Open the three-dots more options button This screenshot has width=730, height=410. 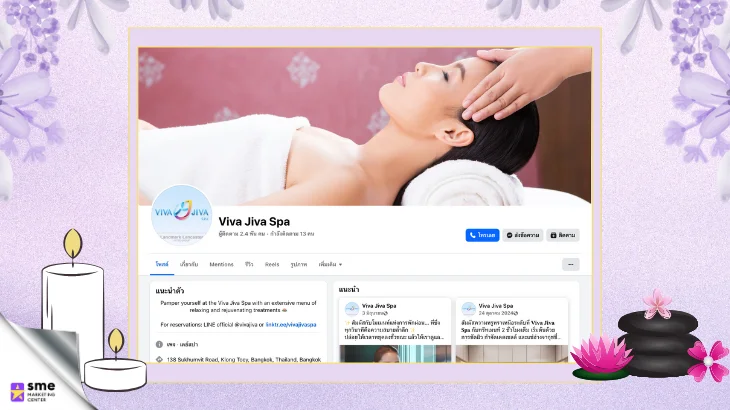pyautogui.click(x=570, y=265)
